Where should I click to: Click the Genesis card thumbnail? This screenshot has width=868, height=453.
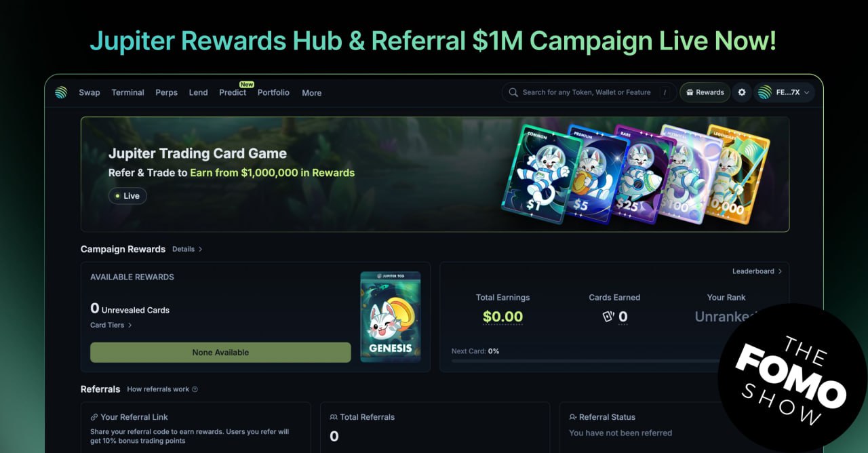pos(390,317)
